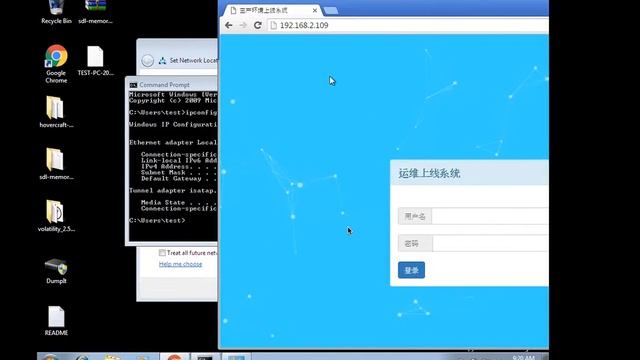Click the Ethernet adapter Local line

tap(173, 142)
